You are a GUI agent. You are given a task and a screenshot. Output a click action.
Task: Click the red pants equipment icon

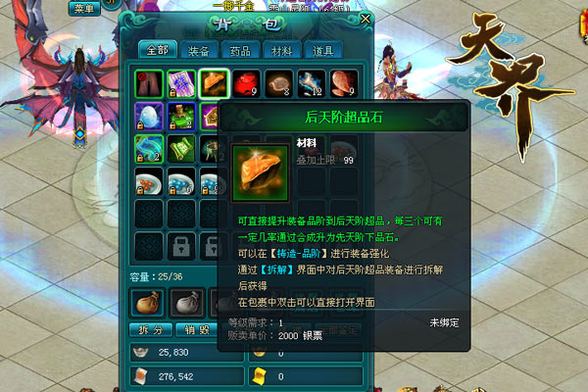(x=149, y=83)
